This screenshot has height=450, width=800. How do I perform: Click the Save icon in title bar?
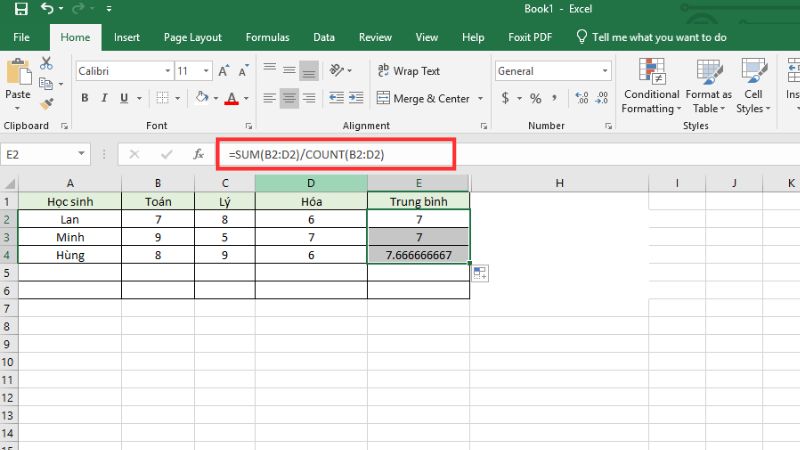coord(21,9)
